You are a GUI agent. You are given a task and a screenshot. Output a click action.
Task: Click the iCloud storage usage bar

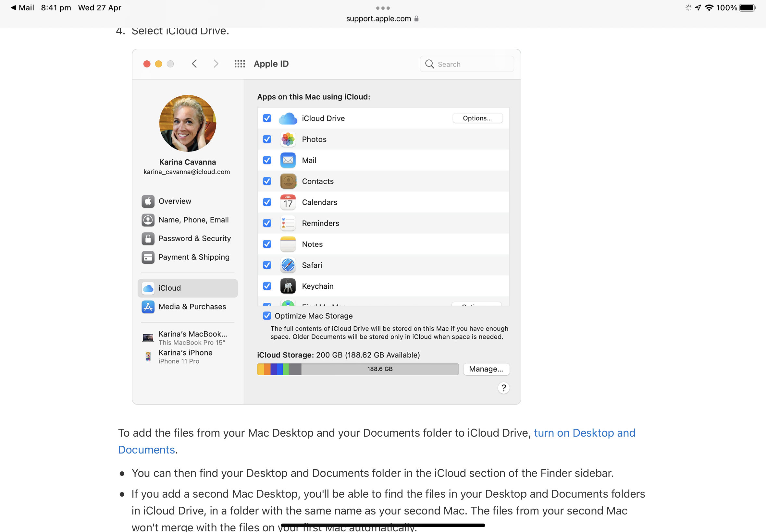tap(357, 369)
